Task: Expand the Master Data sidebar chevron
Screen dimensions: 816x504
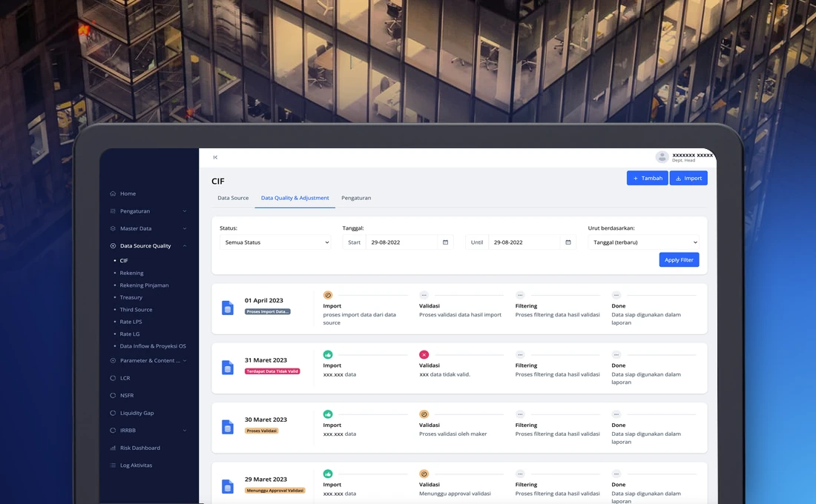Action: click(185, 228)
